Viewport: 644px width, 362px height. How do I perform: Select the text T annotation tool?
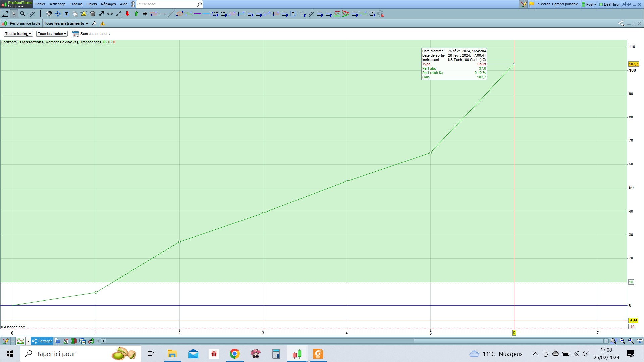tap(66, 14)
